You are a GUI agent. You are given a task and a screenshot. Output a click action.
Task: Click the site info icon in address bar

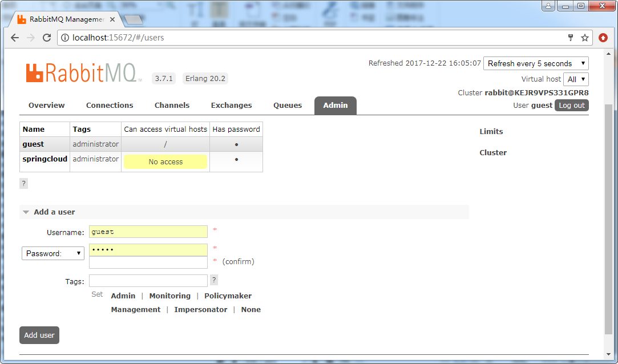point(65,38)
